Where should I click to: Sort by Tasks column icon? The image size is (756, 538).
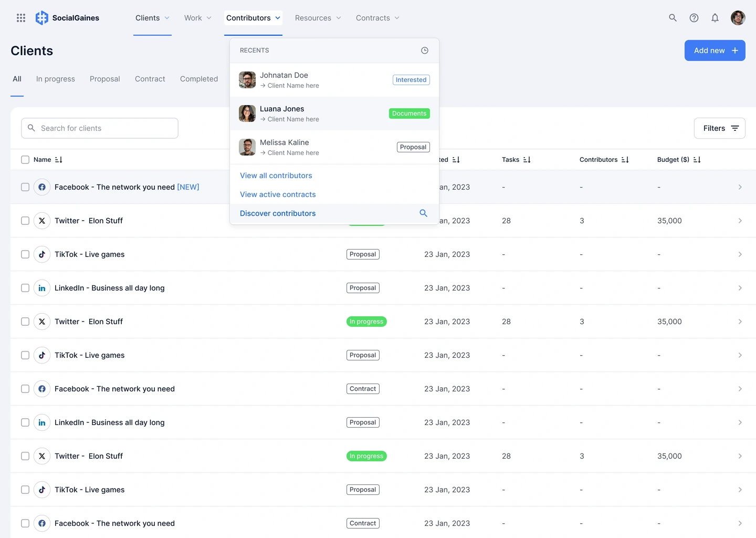click(527, 160)
